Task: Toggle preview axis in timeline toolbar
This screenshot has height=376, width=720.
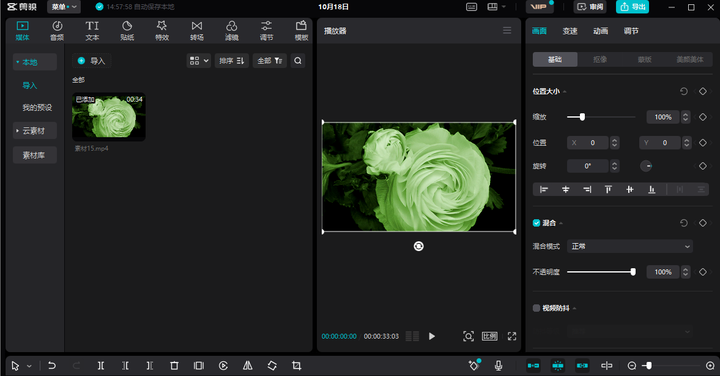Action: coord(607,365)
